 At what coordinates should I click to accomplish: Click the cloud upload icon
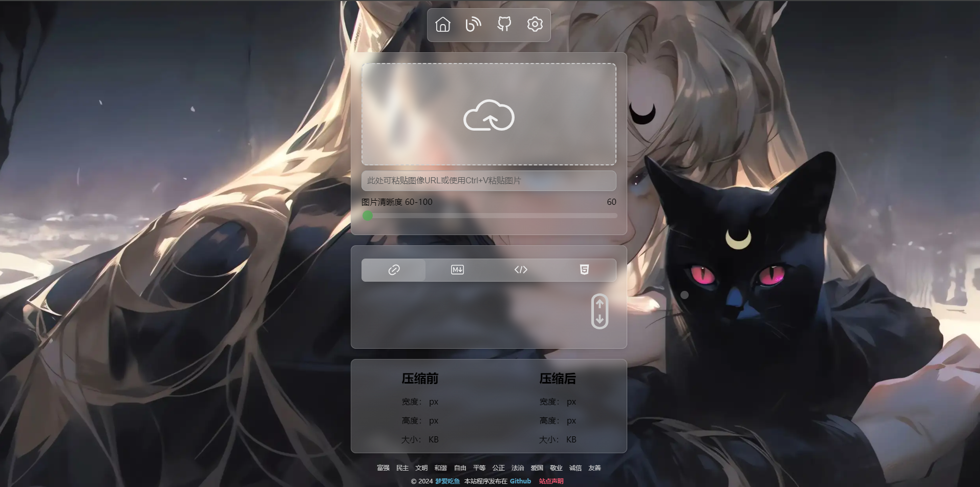pyautogui.click(x=489, y=115)
